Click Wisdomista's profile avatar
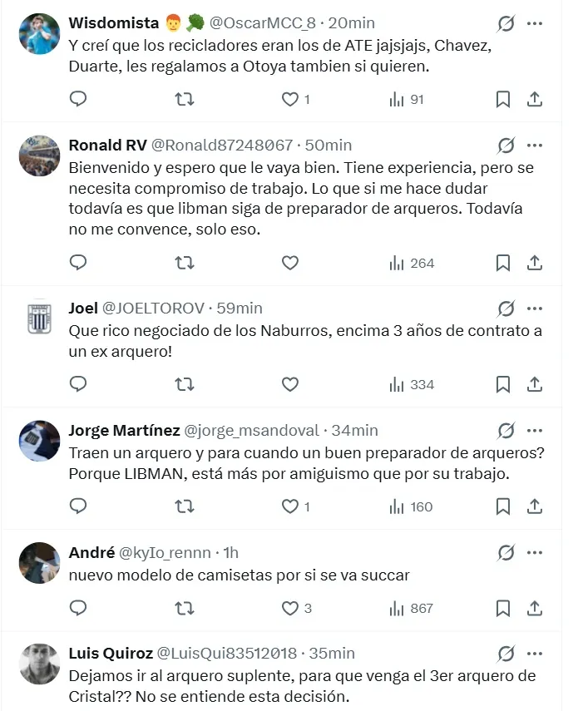Image resolution: width=588 pixels, height=711 pixels. [39, 34]
